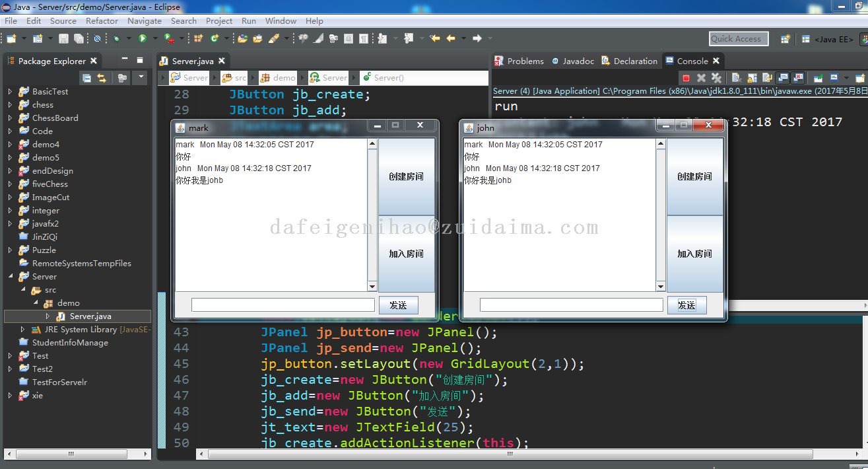Click the New file icon at toolbar start
868x469 pixels.
click(x=11, y=38)
